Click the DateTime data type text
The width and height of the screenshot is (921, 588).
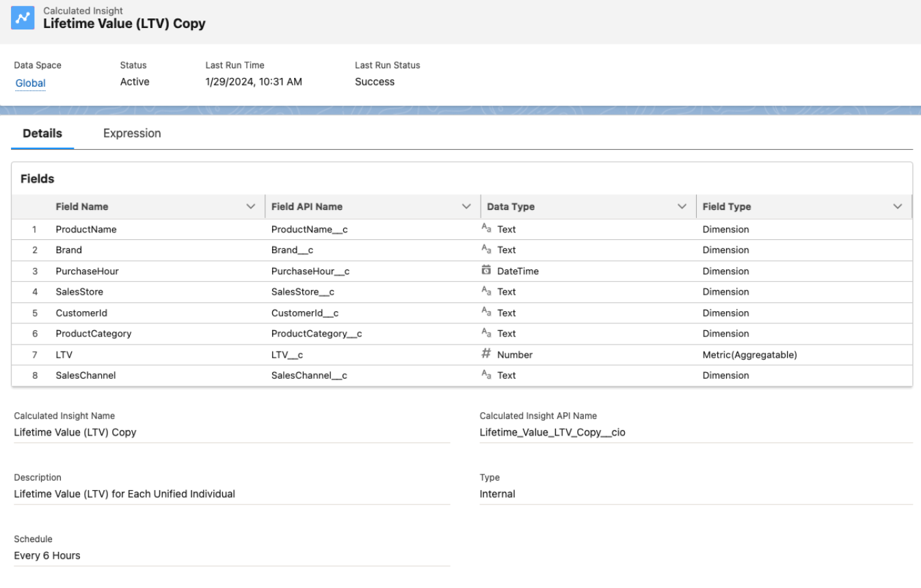click(x=518, y=271)
